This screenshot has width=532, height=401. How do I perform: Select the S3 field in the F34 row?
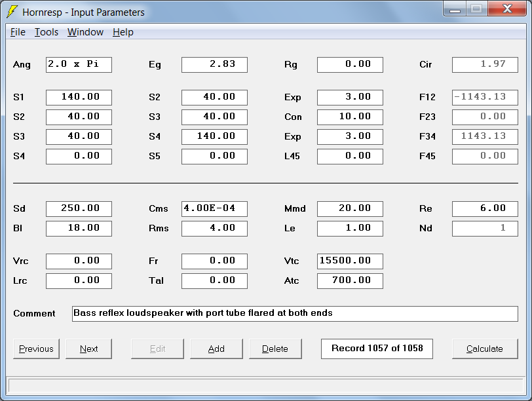tap(79, 137)
